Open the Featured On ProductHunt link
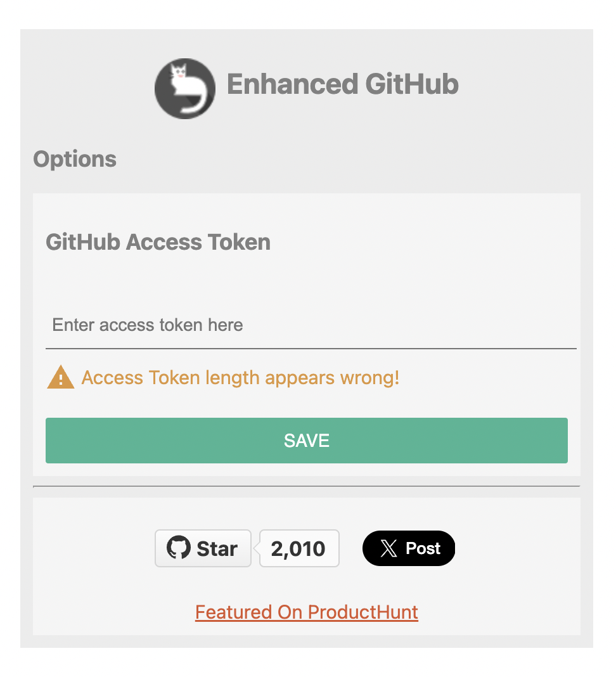 306,612
